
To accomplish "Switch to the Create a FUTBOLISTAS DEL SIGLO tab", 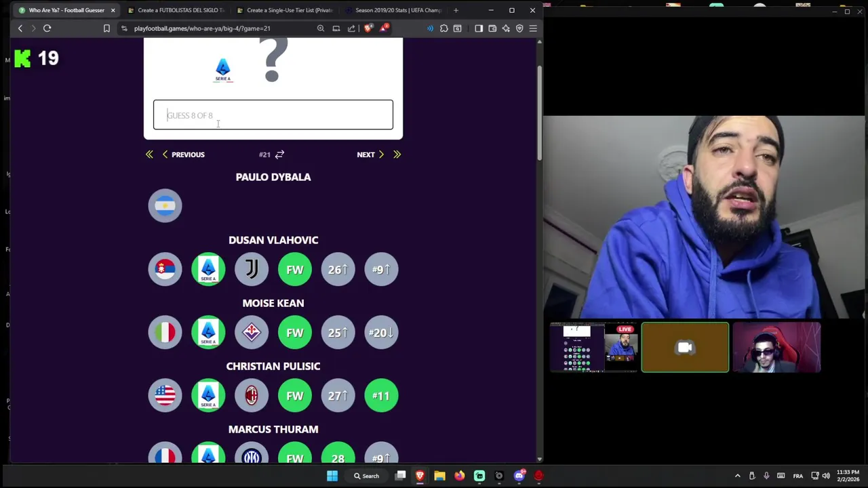I will [x=176, y=10].
